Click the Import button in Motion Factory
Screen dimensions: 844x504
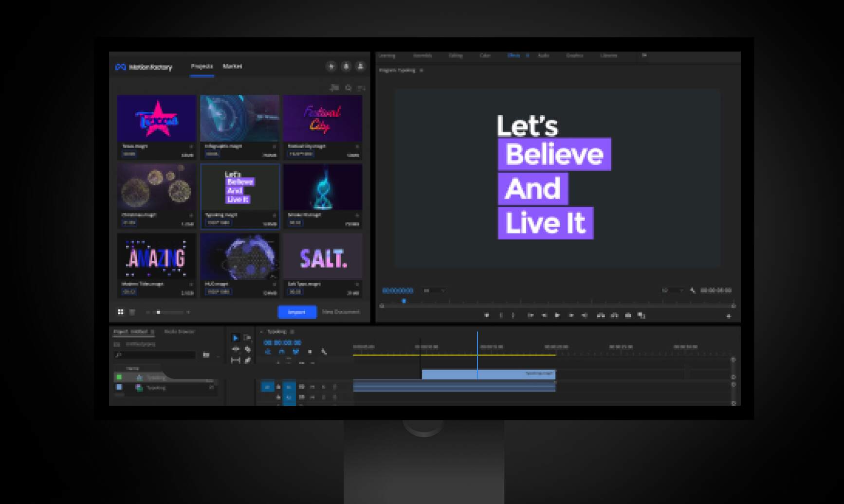296,312
